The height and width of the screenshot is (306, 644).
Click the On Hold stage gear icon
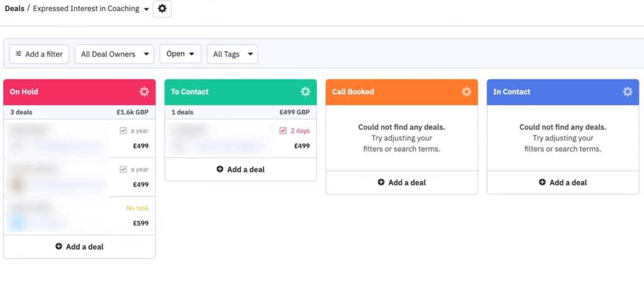(x=144, y=92)
